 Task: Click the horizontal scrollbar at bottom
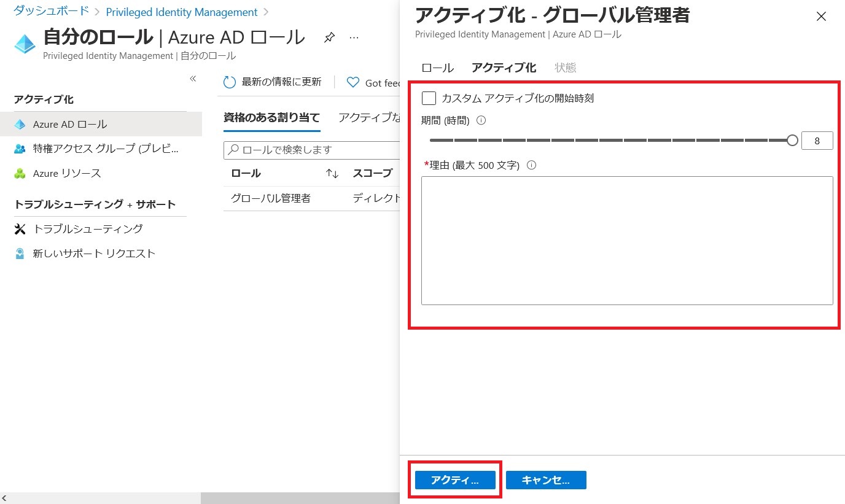pos(299,498)
